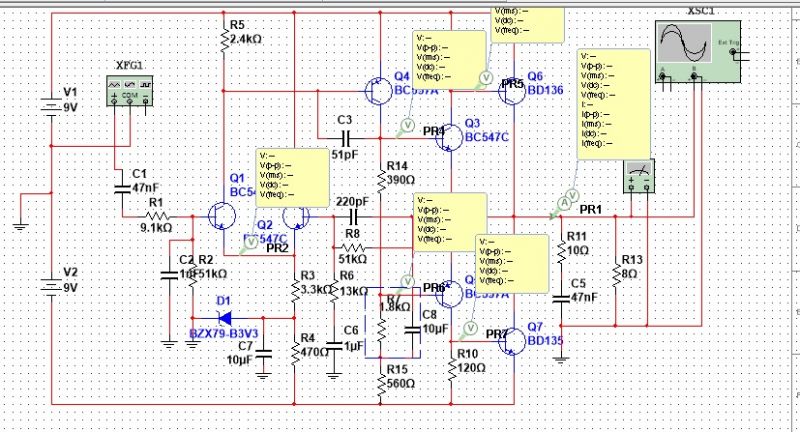The image size is (800, 432).
Task: Select the D1 zener diode symbol
Action: pos(222,301)
